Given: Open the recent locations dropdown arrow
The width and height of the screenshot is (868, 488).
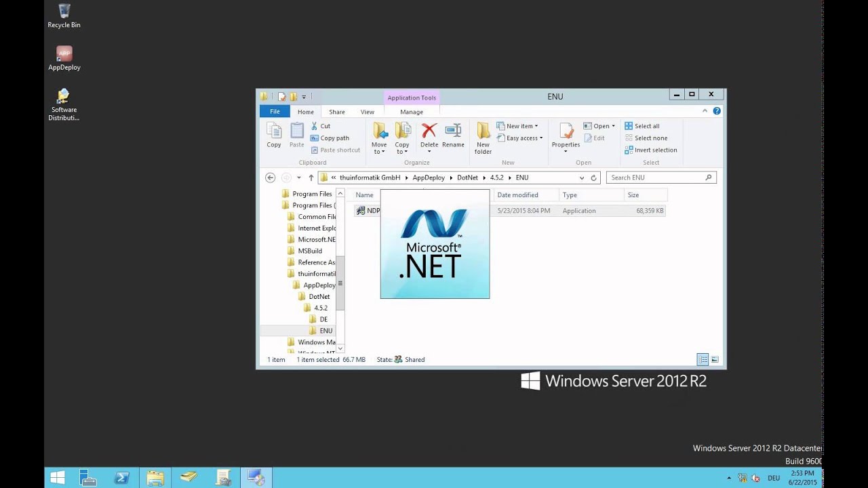Looking at the screenshot, I should [298, 178].
